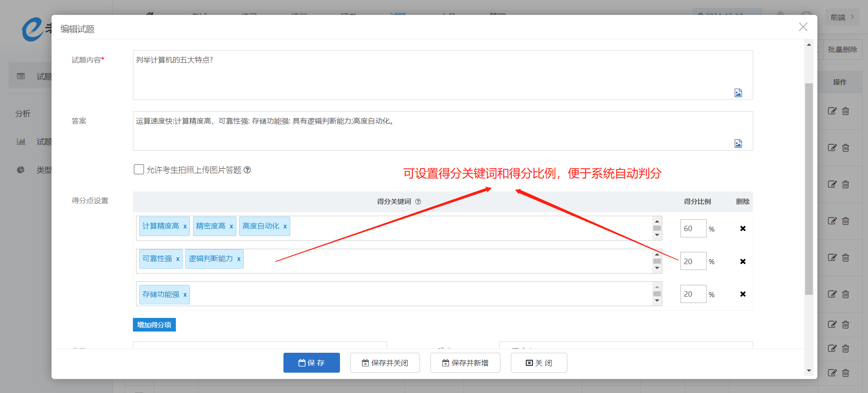Viewport: 868px width, 393px height.
Task: Insert image in question content field
Action: pos(738,93)
